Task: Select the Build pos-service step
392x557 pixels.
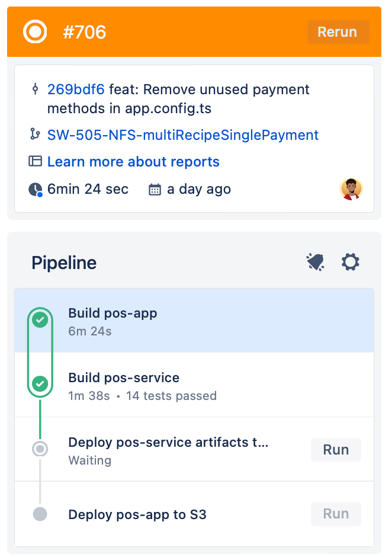Action: pyautogui.click(x=194, y=385)
